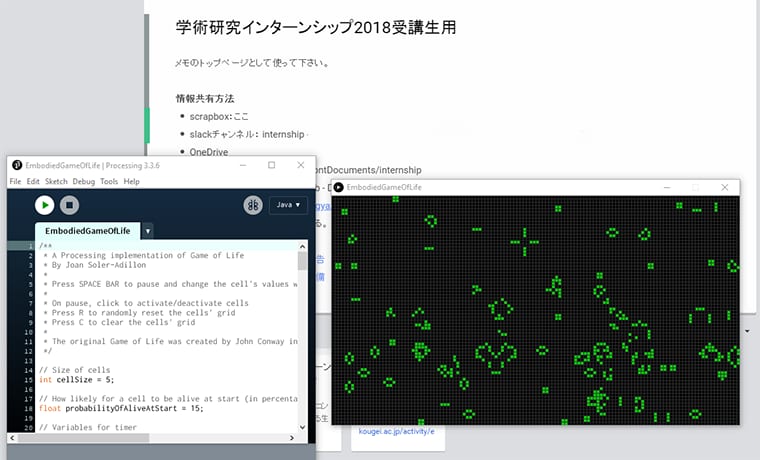Open the Help menu in Processing
This screenshot has height=460, width=760.
coord(132,182)
